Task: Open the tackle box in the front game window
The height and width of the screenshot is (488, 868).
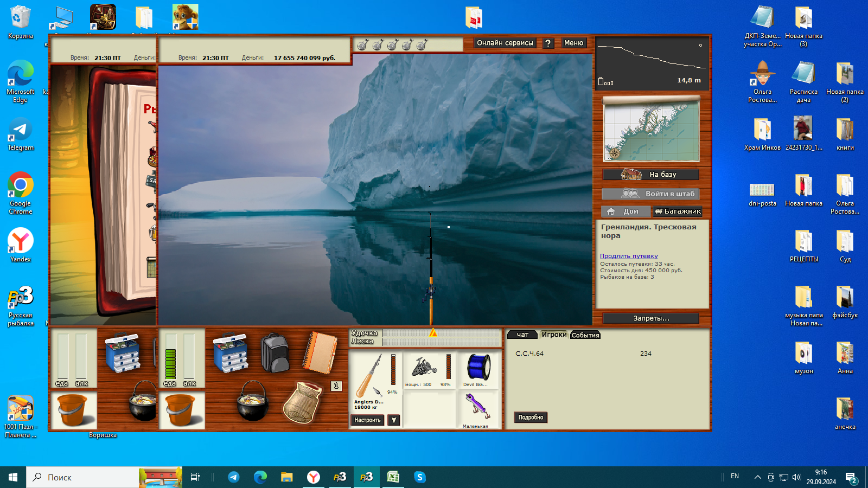Action: click(x=231, y=353)
